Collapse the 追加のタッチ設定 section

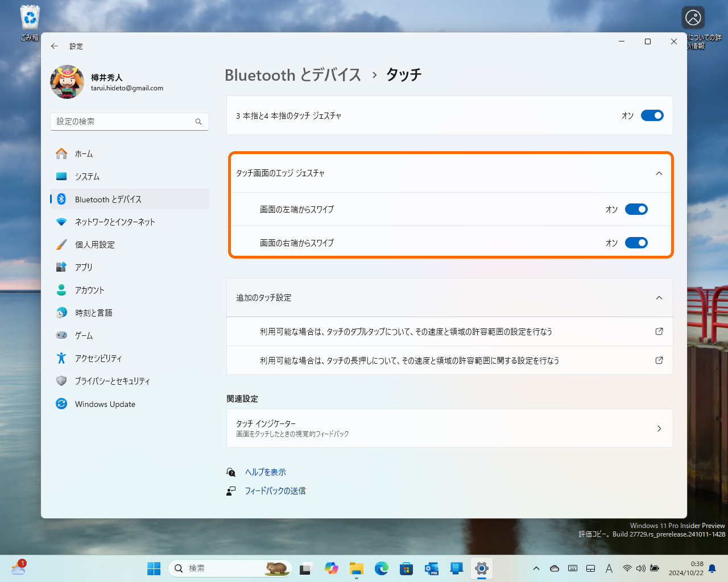tap(659, 297)
